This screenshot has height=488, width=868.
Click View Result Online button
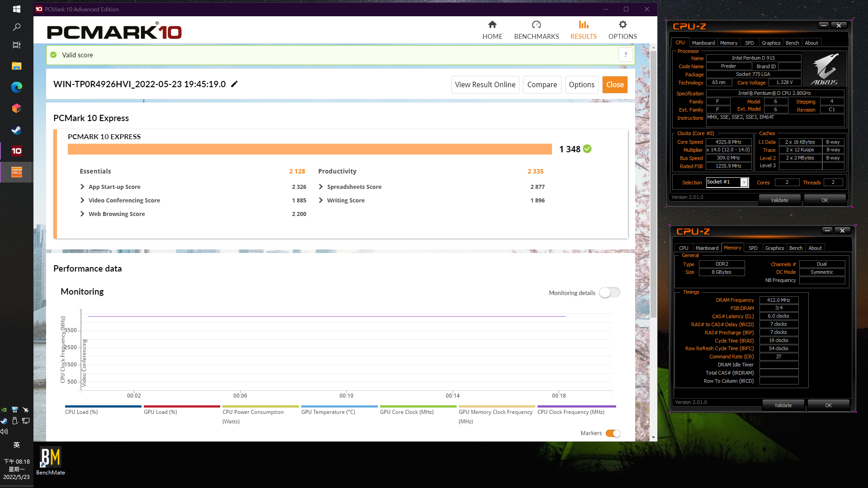(485, 84)
